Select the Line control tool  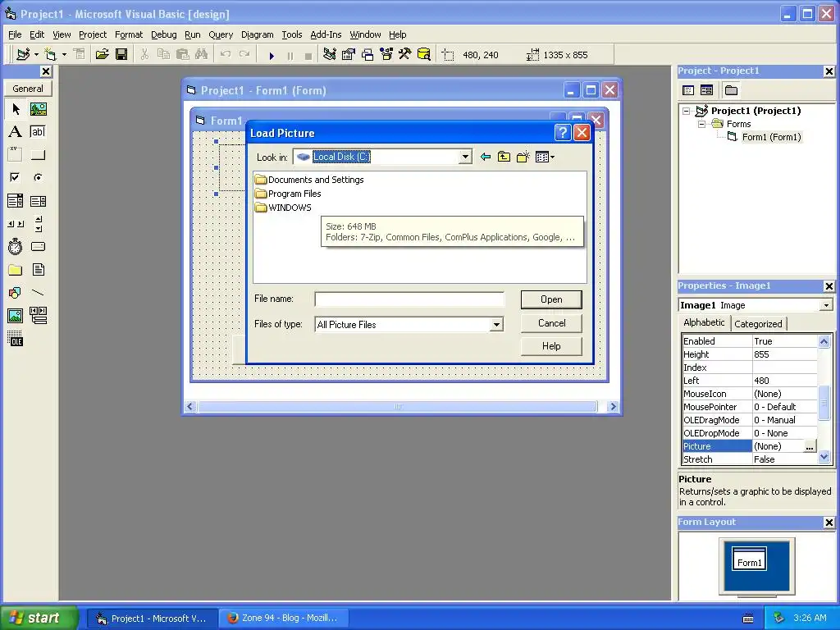point(38,293)
